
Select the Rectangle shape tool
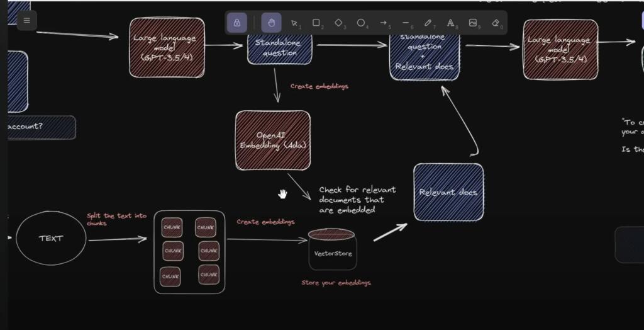pyautogui.click(x=317, y=23)
